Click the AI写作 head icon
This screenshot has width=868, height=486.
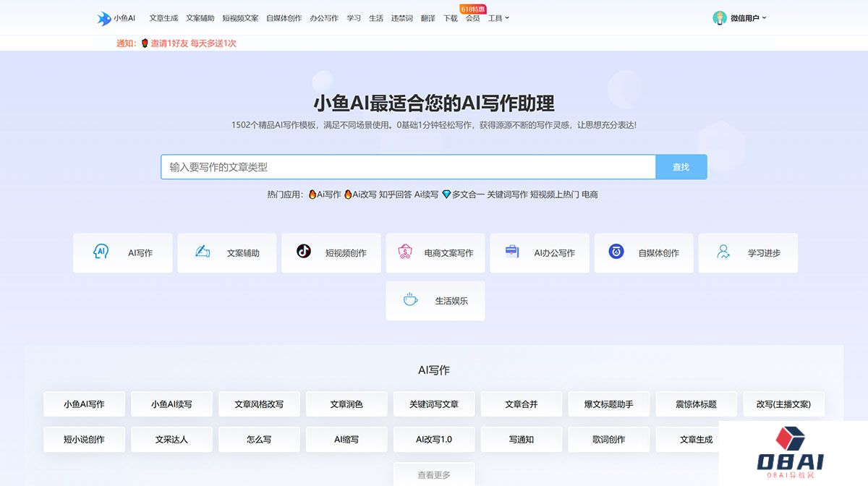pos(101,252)
